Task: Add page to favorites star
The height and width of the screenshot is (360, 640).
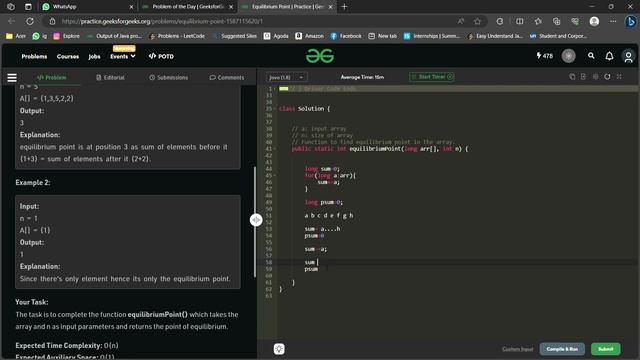Action: [x=478, y=21]
